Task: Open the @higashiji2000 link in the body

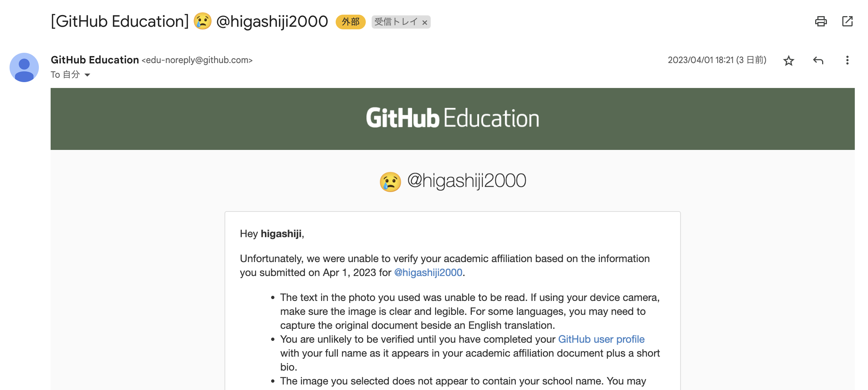Action: point(428,273)
